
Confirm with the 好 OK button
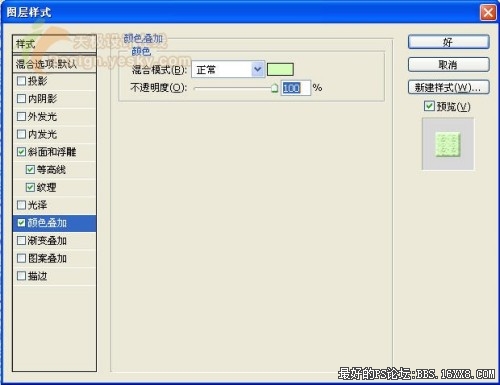pyautogui.click(x=449, y=42)
